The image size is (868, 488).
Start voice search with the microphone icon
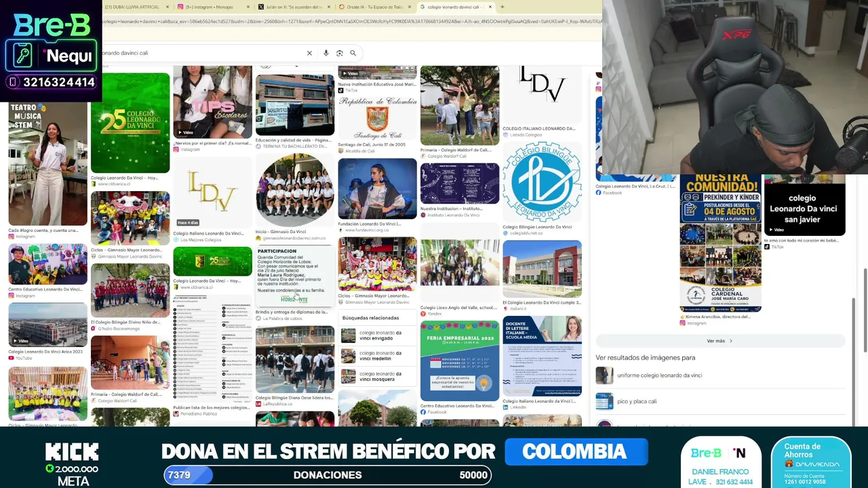coord(326,53)
